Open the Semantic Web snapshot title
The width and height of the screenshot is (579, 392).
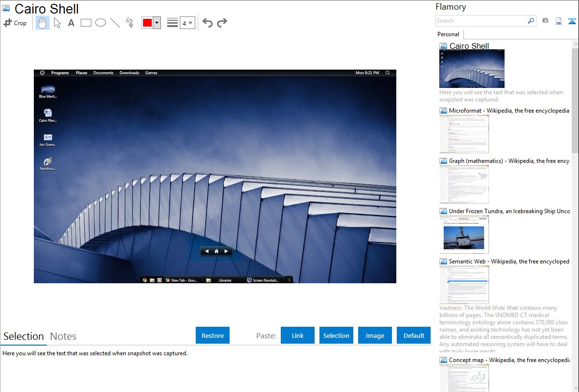click(509, 261)
